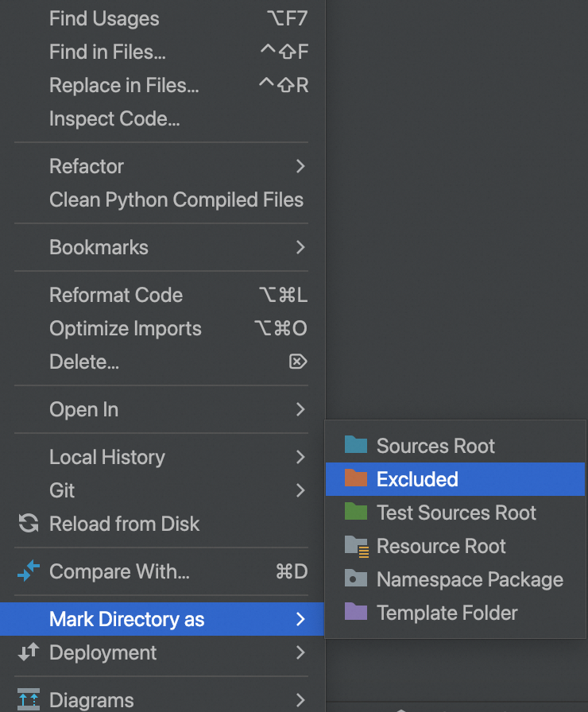Expand the Git submenu arrow
The image size is (588, 712).
coord(300,490)
